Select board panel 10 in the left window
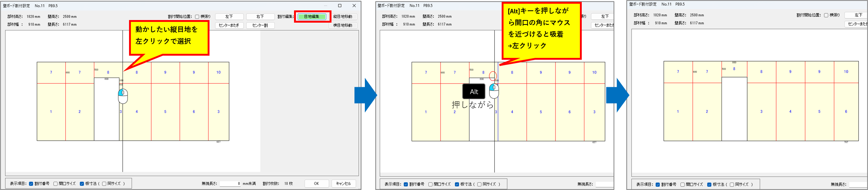 coord(219,73)
